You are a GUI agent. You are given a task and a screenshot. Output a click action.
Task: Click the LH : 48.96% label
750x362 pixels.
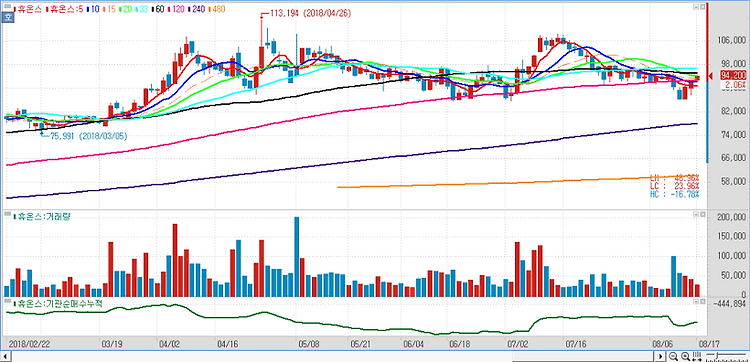tap(675, 178)
